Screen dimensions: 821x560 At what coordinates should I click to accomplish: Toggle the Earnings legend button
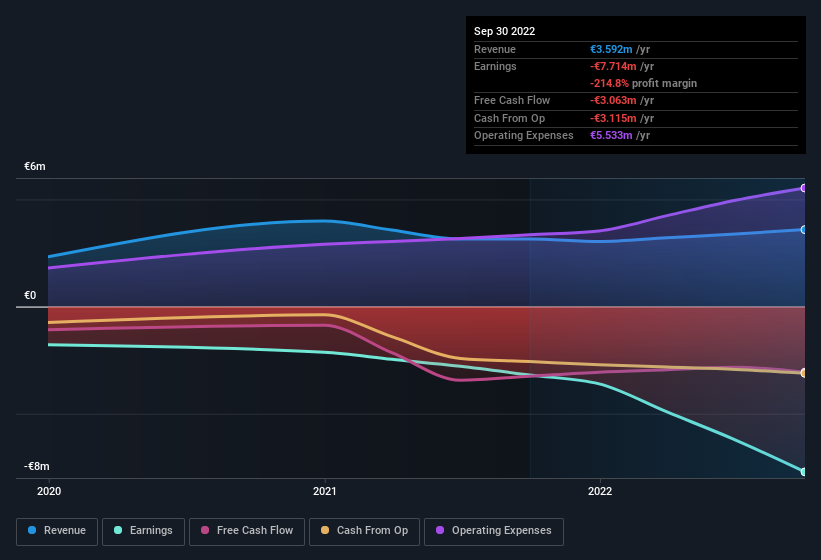pyautogui.click(x=143, y=531)
